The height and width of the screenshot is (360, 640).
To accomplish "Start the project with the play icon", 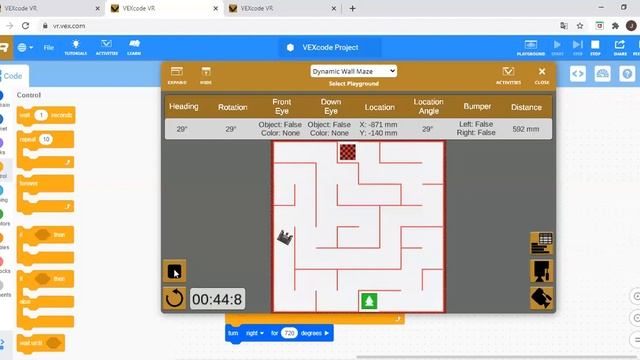I will 557,47.
